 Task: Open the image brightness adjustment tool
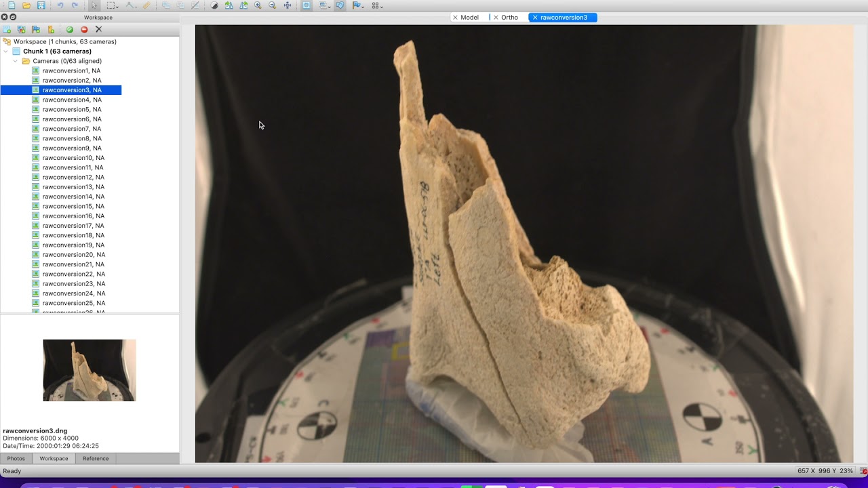(214, 5)
